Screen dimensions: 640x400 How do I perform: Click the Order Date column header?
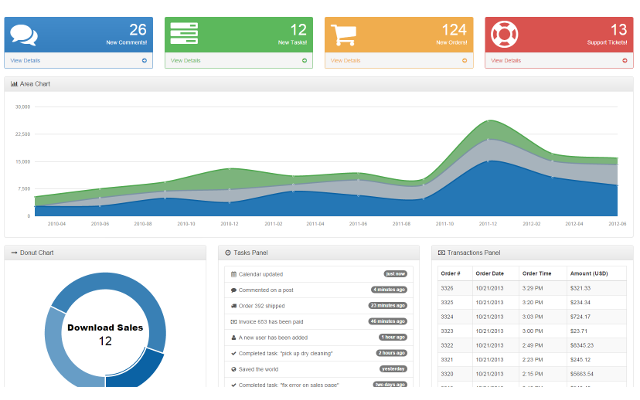tap(490, 273)
